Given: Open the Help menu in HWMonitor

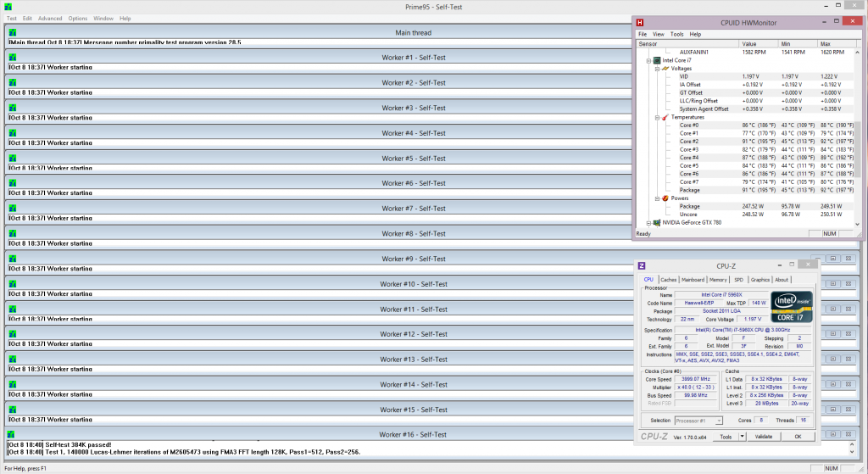Looking at the screenshot, I should (x=695, y=34).
